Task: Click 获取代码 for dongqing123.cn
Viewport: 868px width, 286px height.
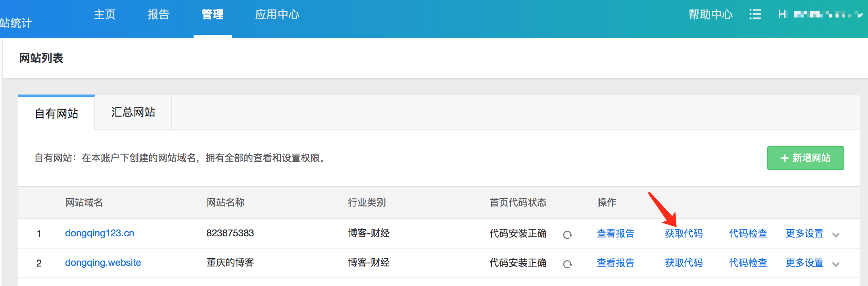Action: tap(684, 234)
